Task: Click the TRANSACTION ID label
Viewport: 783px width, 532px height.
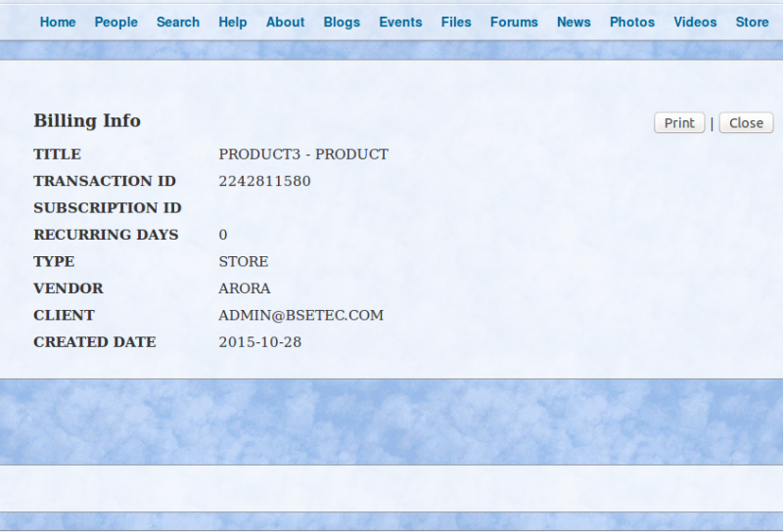Action: pyautogui.click(x=105, y=181)
